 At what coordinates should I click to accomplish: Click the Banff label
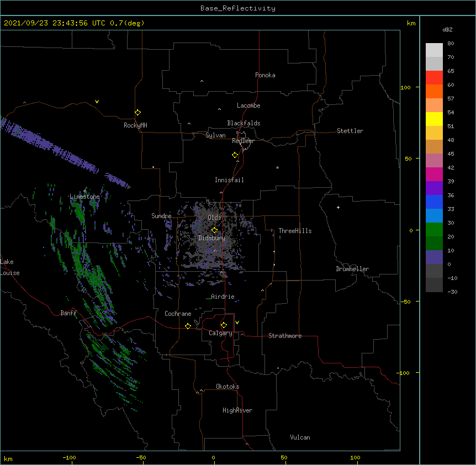[x=68, y=313]
